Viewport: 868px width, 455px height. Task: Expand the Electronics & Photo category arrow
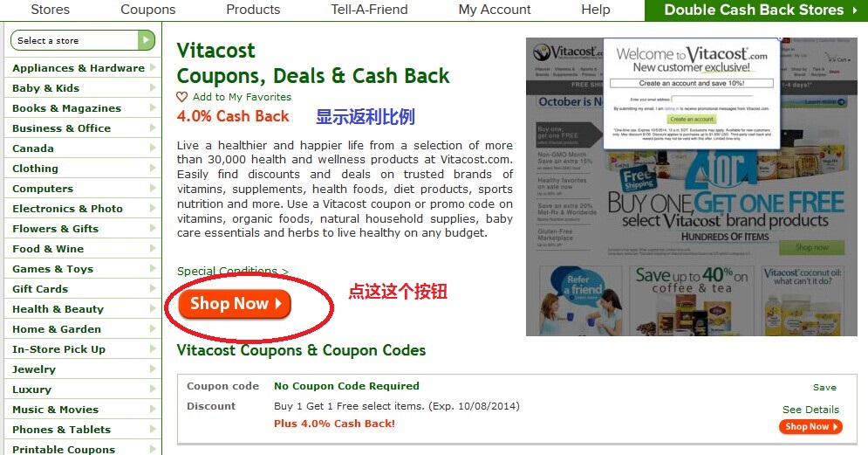click(x=153, y=209)
